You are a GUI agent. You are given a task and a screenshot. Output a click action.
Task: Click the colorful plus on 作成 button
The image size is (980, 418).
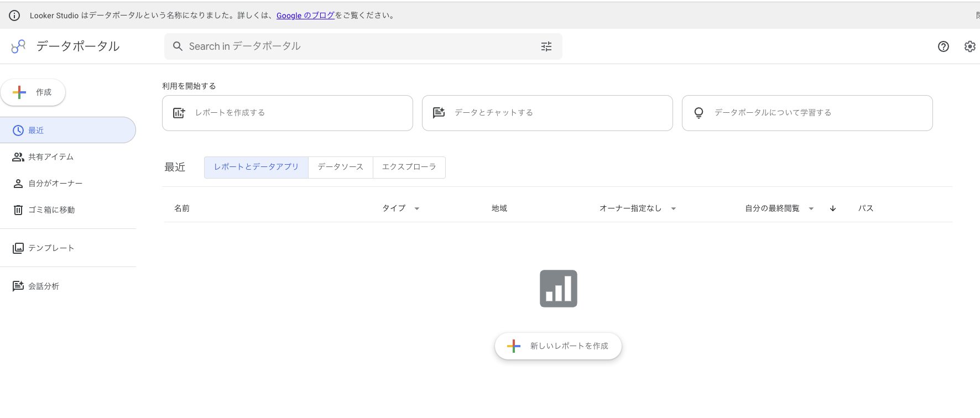pos(19,92)
